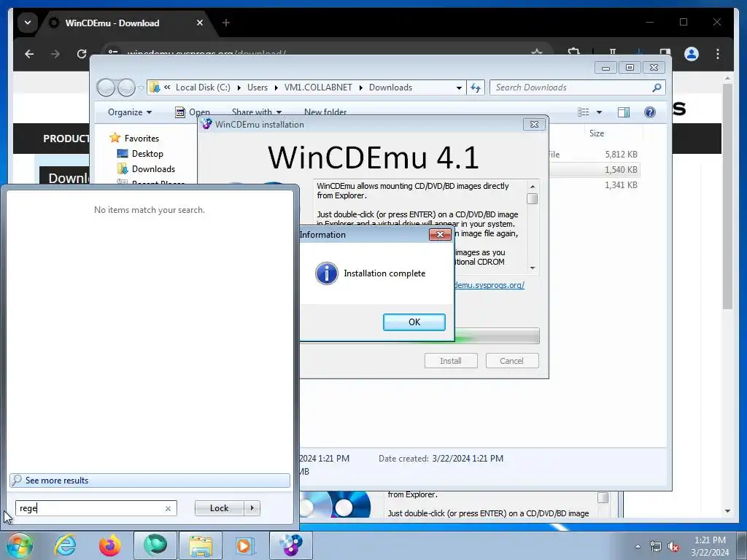Open the Organize menu in Explorer
747x560 pixels.
click(130, 112)
